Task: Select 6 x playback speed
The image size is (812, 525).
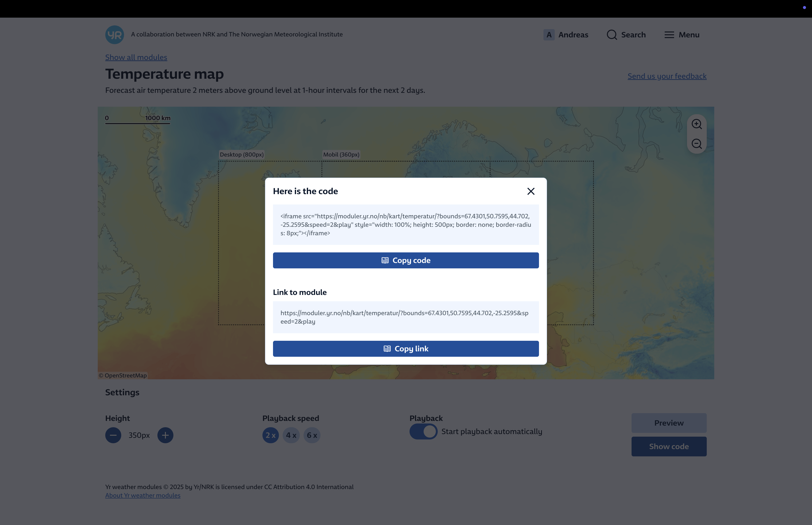Action: [x=312, y=435]
